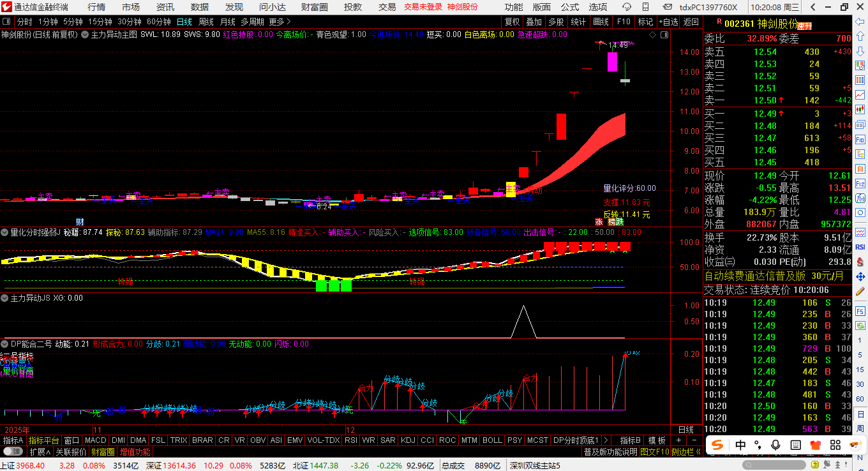Open 自动续费通达信普及版 promotion link
This screenshot has height=471, width=868.
coord(755,276)
